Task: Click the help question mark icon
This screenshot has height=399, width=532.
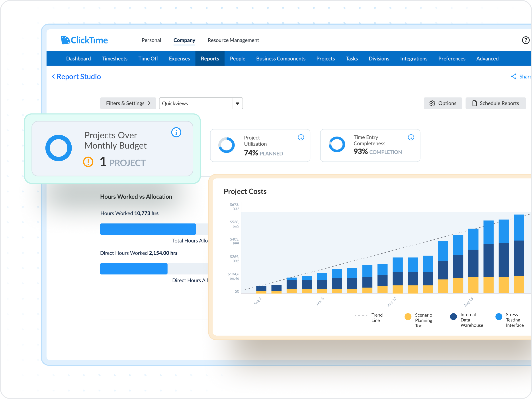Action: click(x=526, y=40)
